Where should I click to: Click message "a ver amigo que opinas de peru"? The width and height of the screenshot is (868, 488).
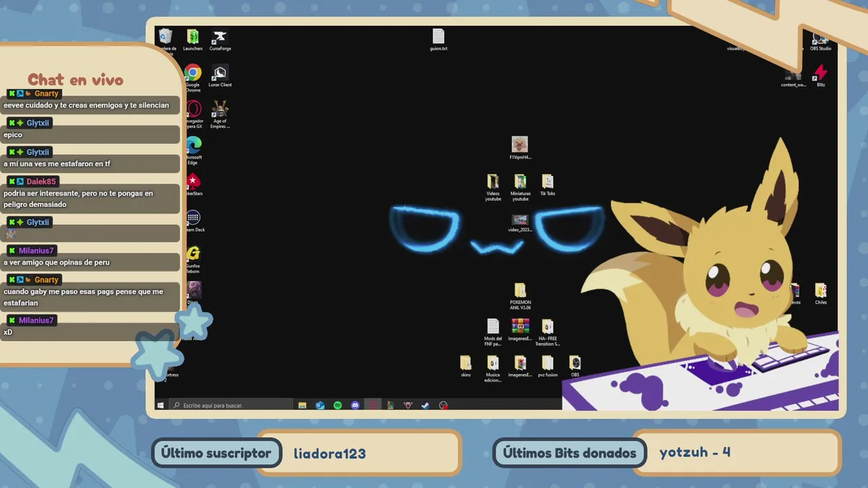[x=56, y=262]
